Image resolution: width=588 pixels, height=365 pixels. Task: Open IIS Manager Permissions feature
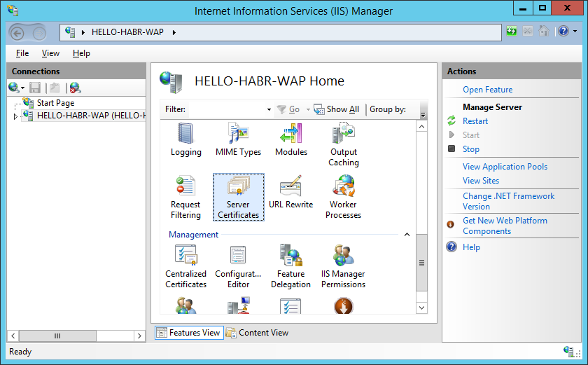[x=344, y=266]
